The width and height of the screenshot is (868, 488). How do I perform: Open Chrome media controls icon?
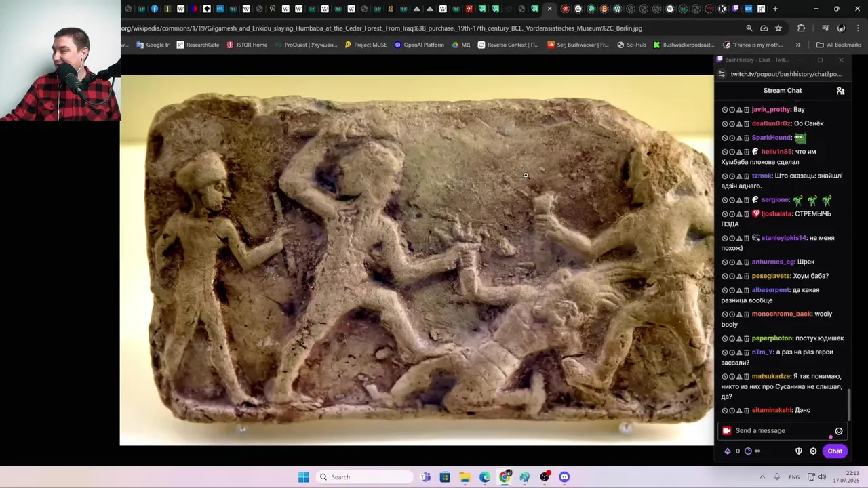(x=825, y=28)
